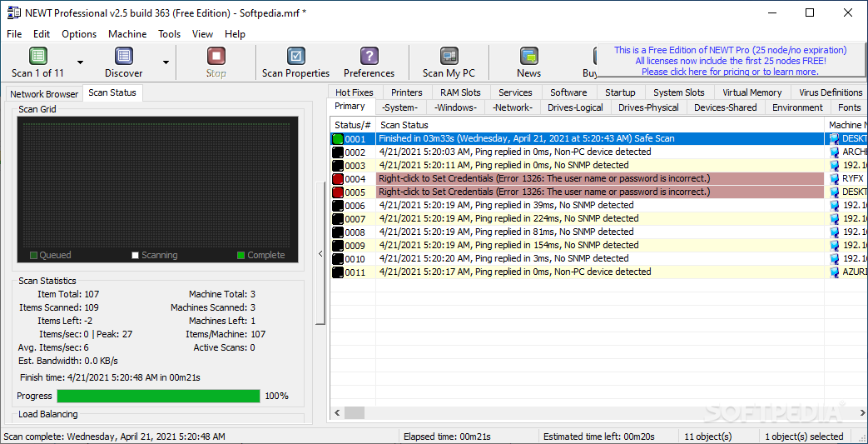Click the red status icon of row 0005
The image size is (868, 444).
click(x=338, y=192)
